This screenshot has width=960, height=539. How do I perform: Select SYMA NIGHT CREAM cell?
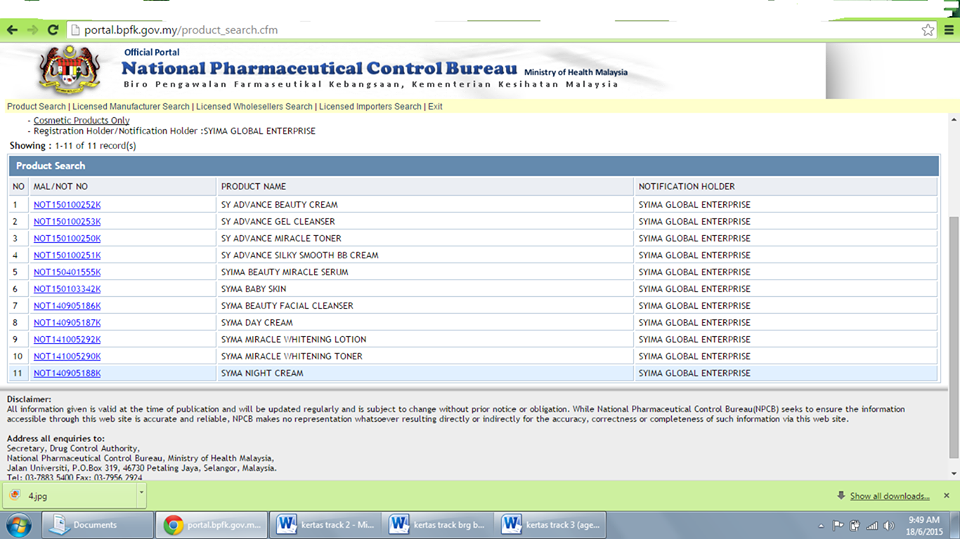pos(425,373)
